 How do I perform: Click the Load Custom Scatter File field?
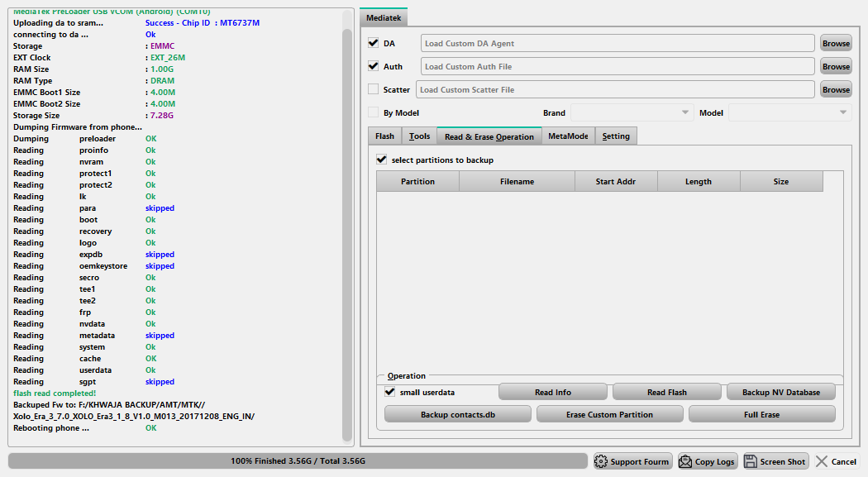pos(615,89)
